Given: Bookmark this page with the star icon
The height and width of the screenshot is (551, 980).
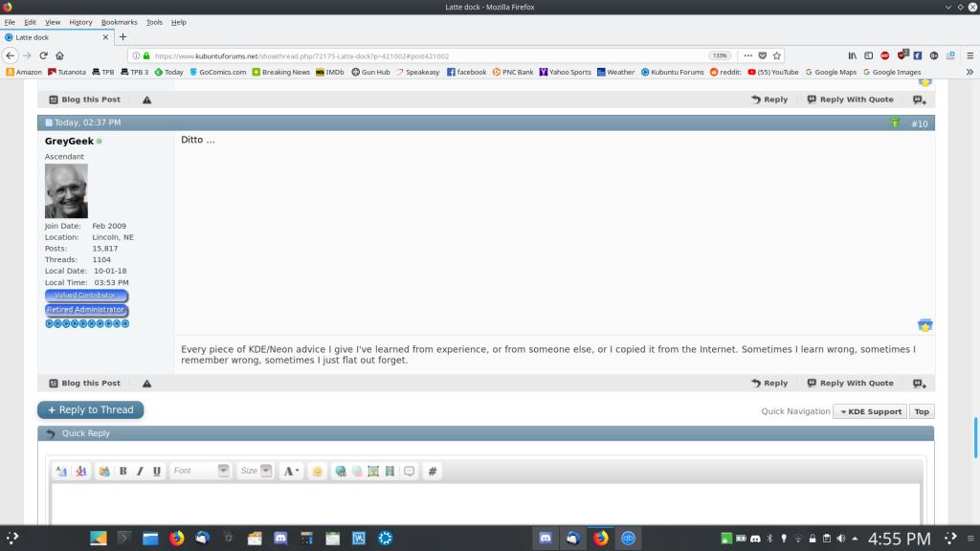Looking at the screenshot, I should click(777, 55).
